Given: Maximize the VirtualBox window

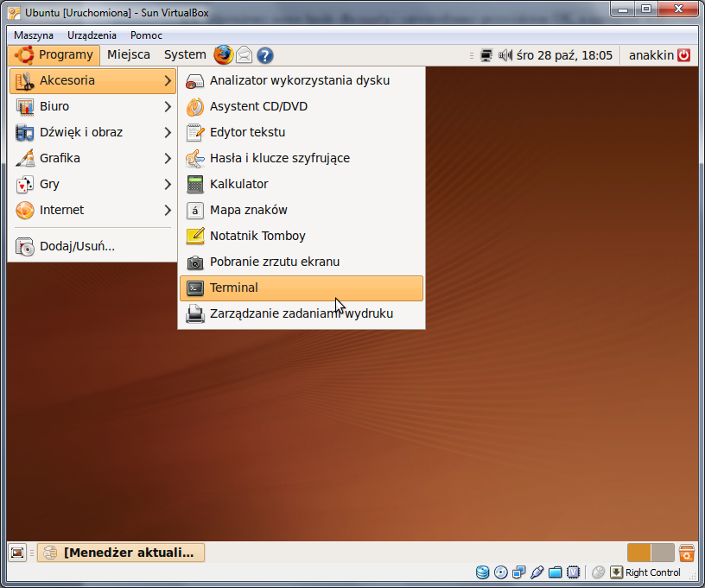Looking at the screenshot, I should pyautogui.click(x=646, y=9).
